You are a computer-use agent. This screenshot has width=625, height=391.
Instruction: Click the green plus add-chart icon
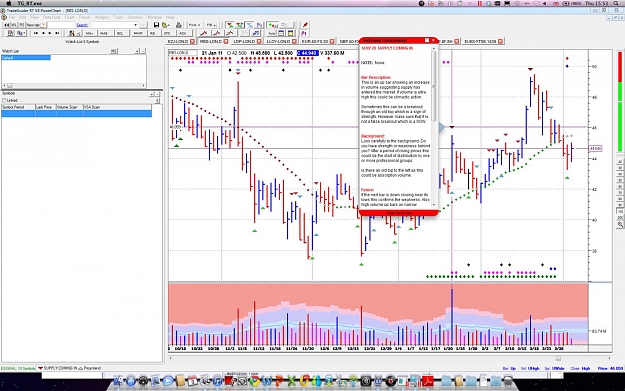coord(273,25)
